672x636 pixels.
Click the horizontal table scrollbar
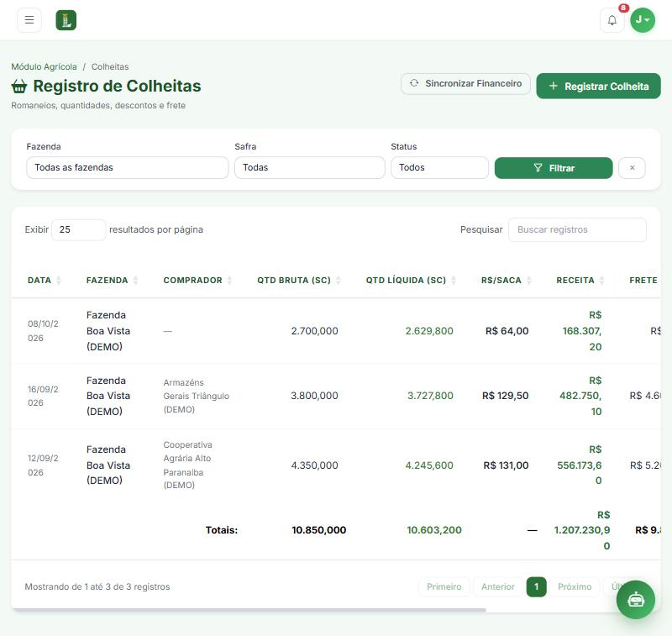[249, 609]
